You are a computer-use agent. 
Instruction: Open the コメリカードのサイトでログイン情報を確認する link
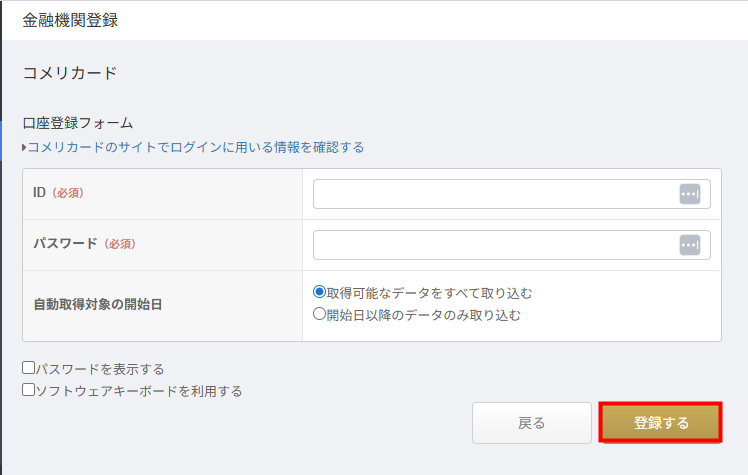pos(196,147)
